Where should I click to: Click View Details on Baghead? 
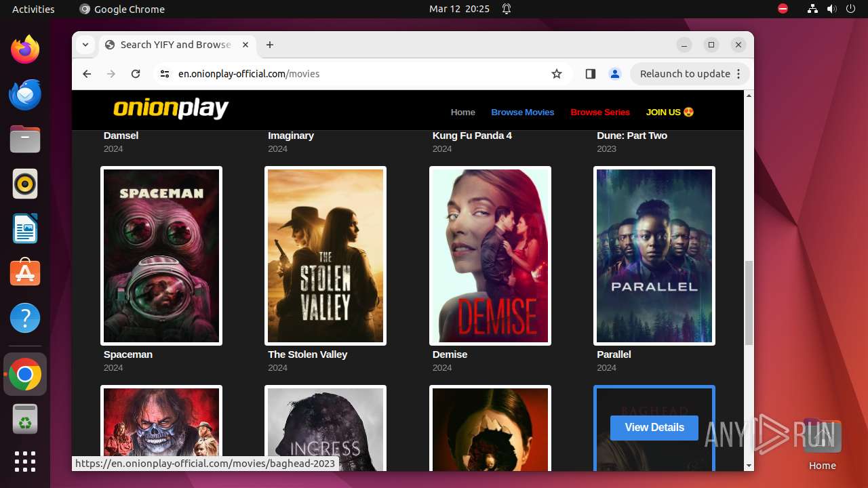tap(654, 428)
